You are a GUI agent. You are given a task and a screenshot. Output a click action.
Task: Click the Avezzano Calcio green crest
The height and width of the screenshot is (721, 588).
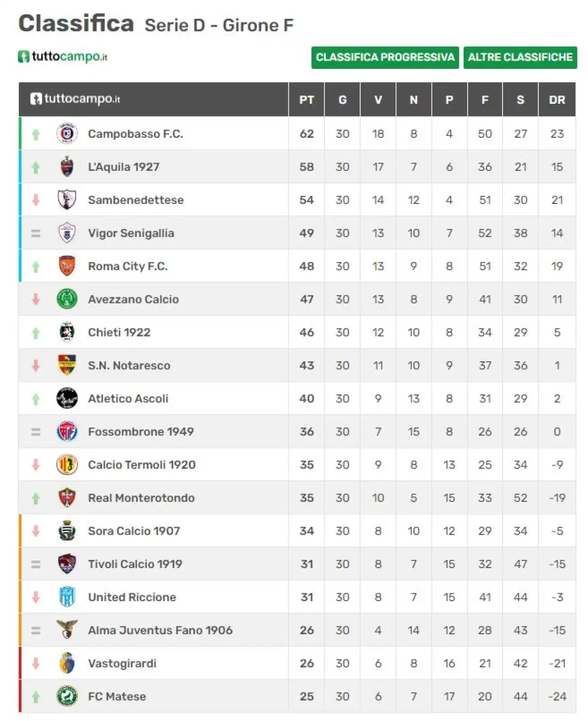pos(67,299)
